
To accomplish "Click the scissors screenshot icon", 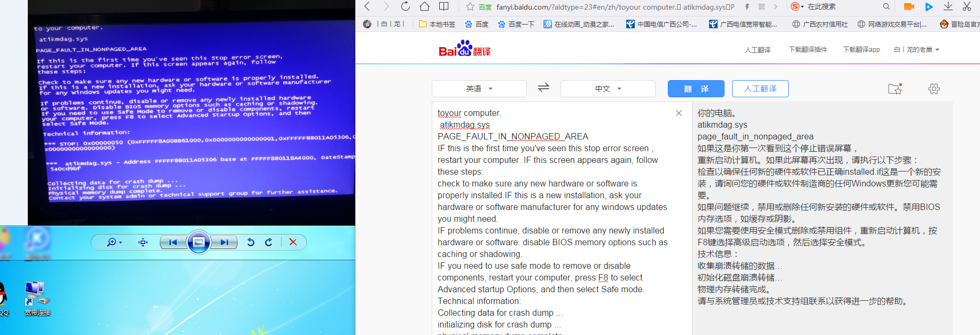I will click(x=967, y=6).
